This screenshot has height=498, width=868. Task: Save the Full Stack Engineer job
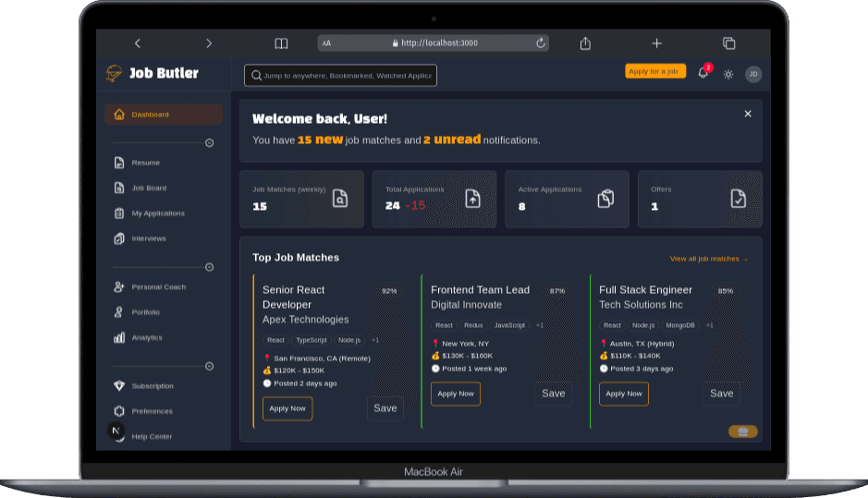[722, 394]
